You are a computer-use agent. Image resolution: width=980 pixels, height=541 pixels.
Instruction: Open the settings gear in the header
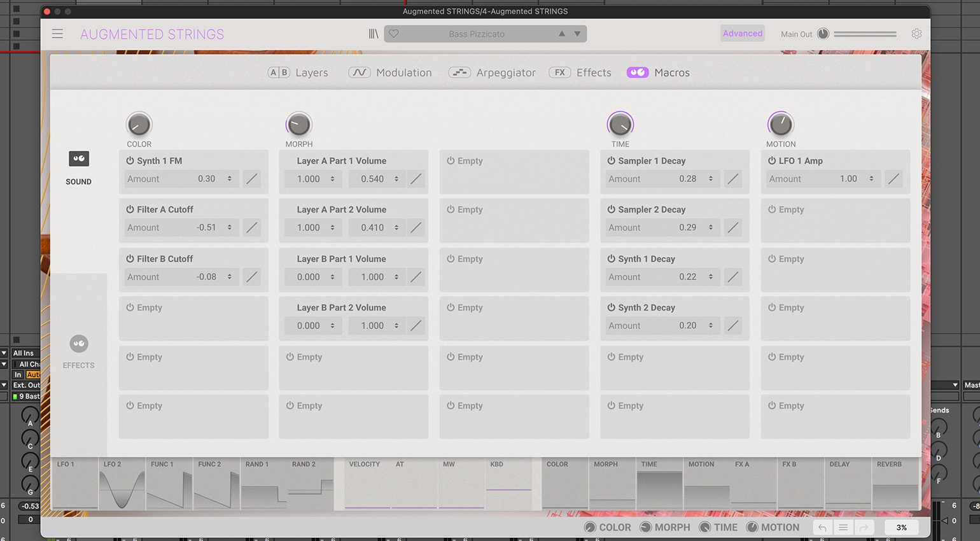pyautogui.click(x=916, y=34)
